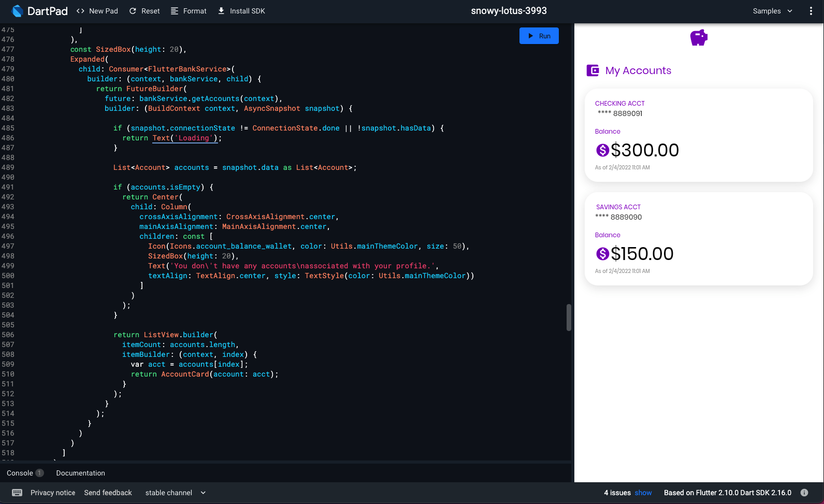This screenshot has height=504, width=824.
Task: Click the dollar coin icon beside $300.00
Action: tap(602, 150)
